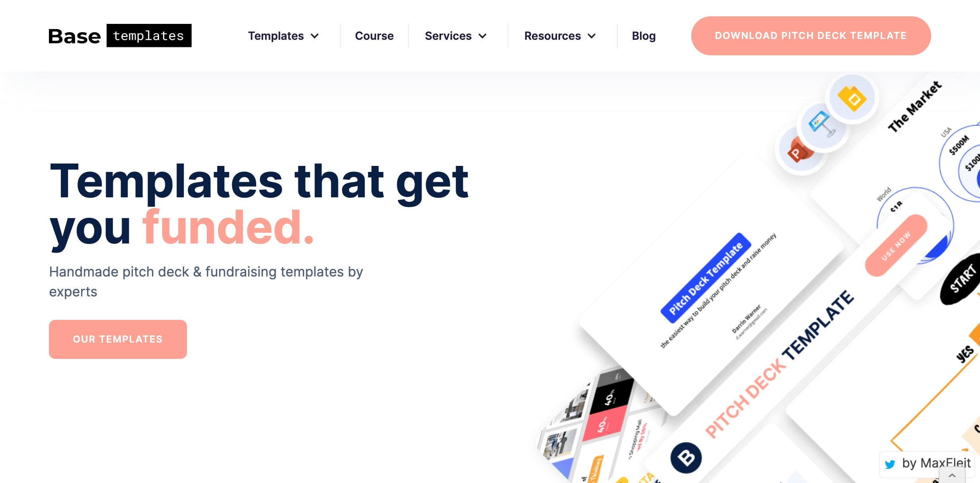Click the OUR TEMPLATES button

(118, 339)
